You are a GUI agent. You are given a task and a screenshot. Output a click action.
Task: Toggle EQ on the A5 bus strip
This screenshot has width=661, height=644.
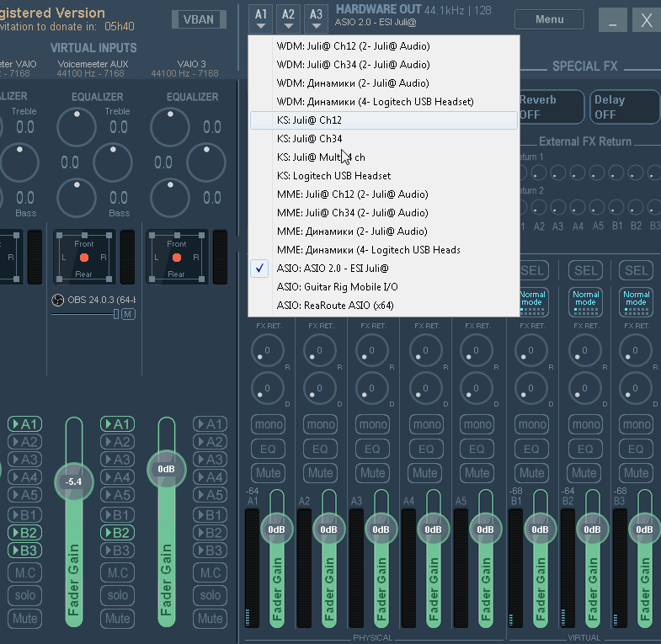coord(477,449)
